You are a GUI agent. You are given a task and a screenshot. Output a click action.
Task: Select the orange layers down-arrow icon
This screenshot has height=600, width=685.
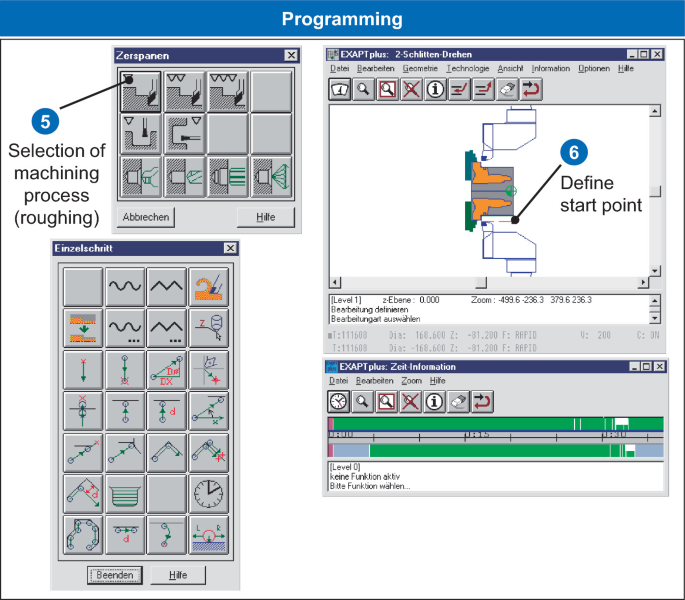coord(83,328)
